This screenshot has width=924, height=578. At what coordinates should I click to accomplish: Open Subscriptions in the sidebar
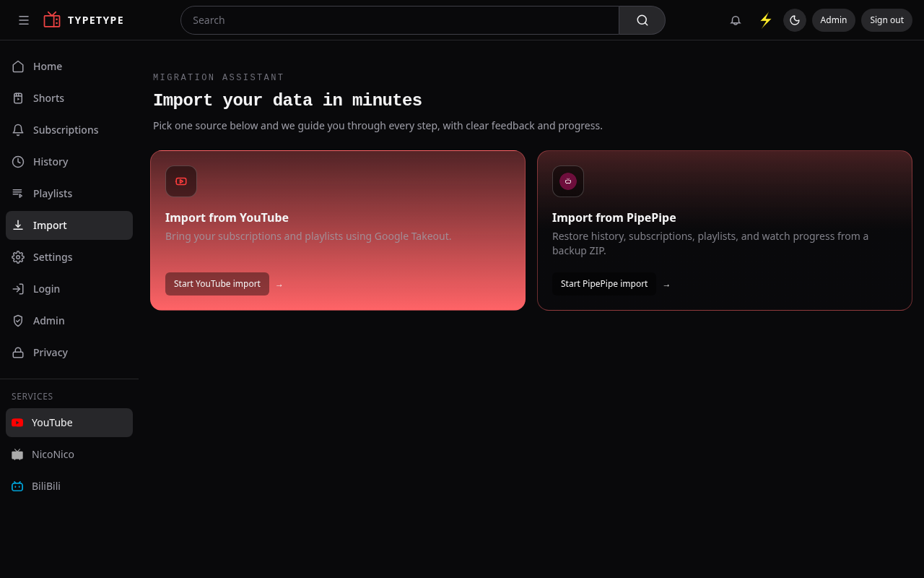[69, 130]
